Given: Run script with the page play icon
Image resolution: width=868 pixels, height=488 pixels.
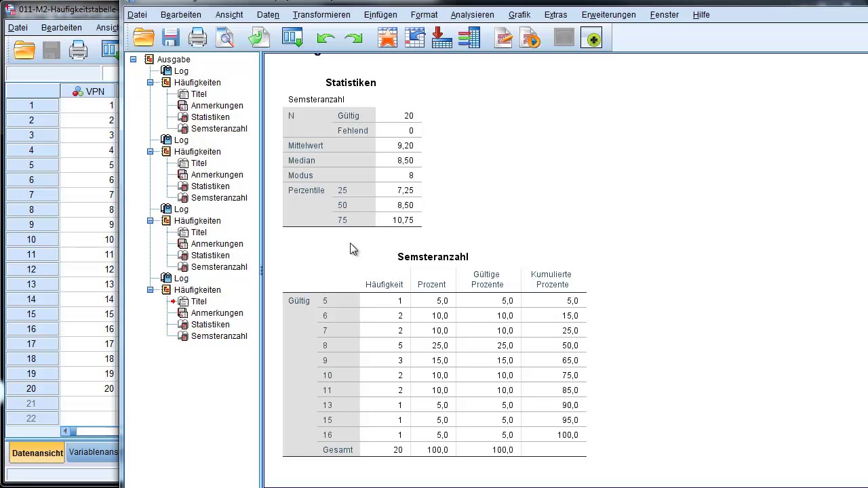Looking at the screenshot, I should [x=530, y=38].
